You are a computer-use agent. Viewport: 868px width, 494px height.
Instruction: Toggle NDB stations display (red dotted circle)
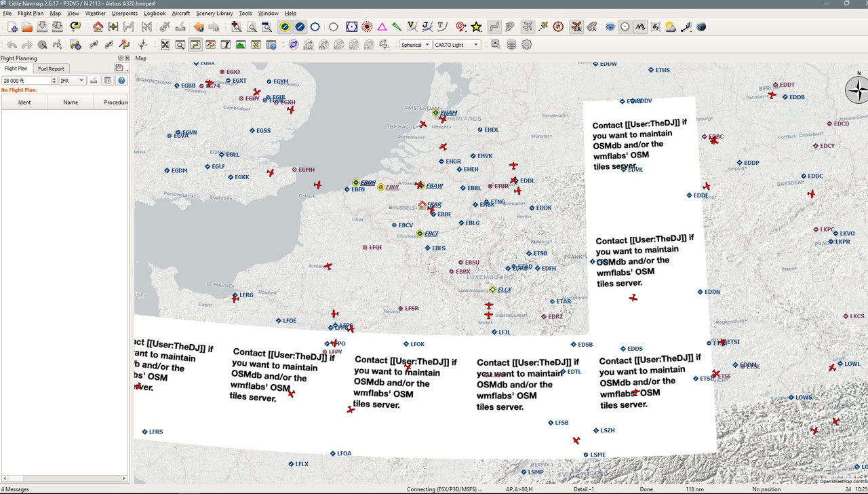(x=367, y=27)
